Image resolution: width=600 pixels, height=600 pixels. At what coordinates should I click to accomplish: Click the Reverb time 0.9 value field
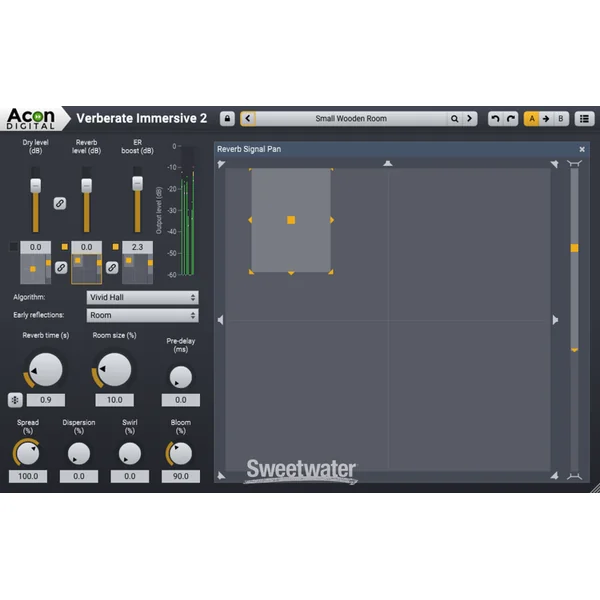coord(46,400)
